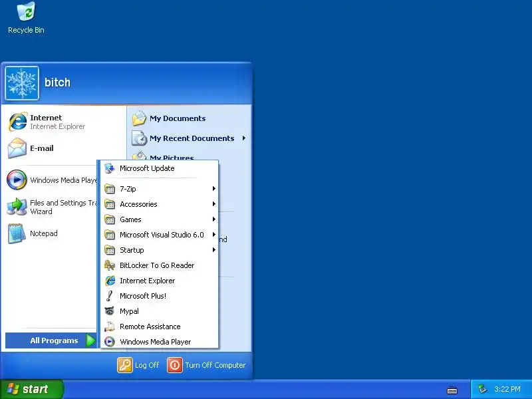Viewport: 532px width, 399px height.
Task: Click the Windows Media Player icon in recent list
Action: click(x=17, y=180)
